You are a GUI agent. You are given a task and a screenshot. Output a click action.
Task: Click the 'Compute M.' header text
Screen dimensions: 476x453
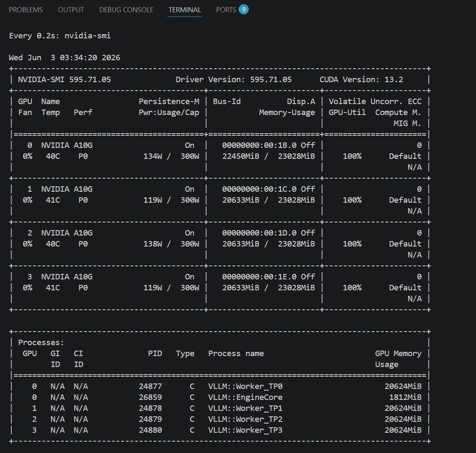point(398,113)
